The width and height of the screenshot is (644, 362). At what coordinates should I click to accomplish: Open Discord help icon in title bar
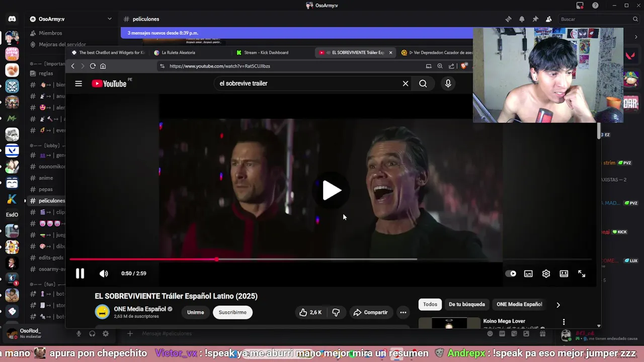tap(596, 6)
